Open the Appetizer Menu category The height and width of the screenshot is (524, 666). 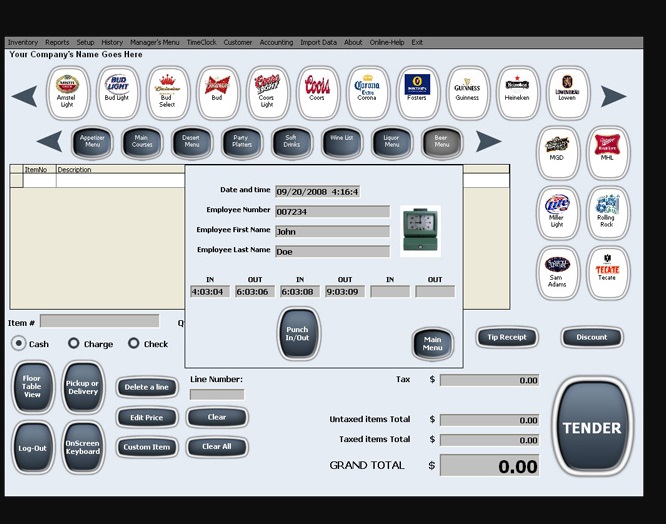point(92,142)
